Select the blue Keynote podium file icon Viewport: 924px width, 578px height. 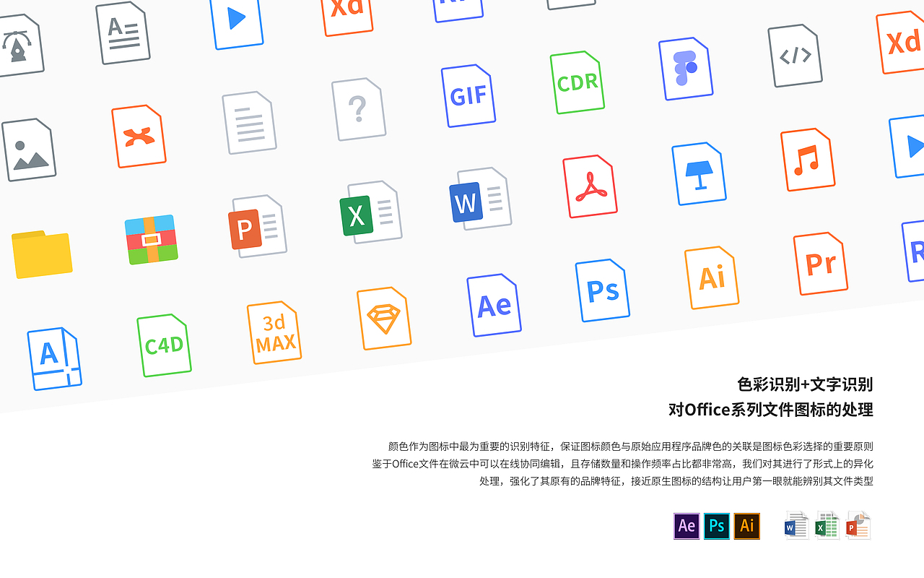pyautogui.click(x=699, y=173)
